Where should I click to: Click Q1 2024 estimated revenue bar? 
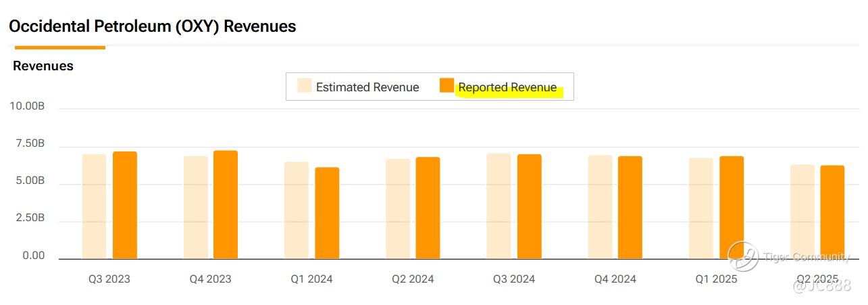297,210
